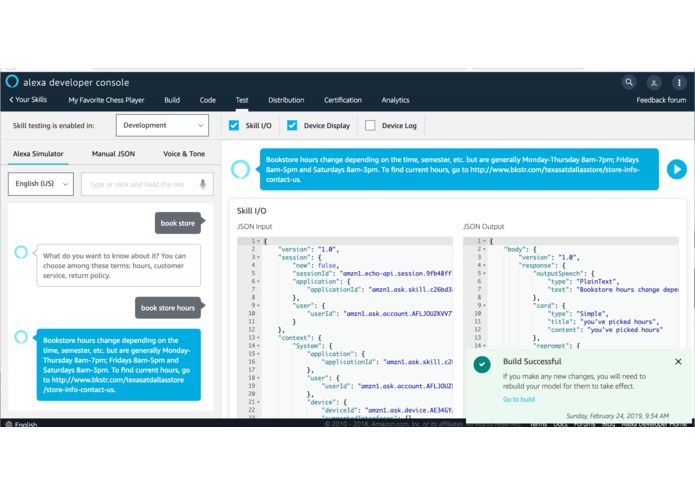Click the notification timestamp Sunday, February 24, 2019
Viewport: 695px width, 494px height.
pyautogui.click(x=617, y=416)
